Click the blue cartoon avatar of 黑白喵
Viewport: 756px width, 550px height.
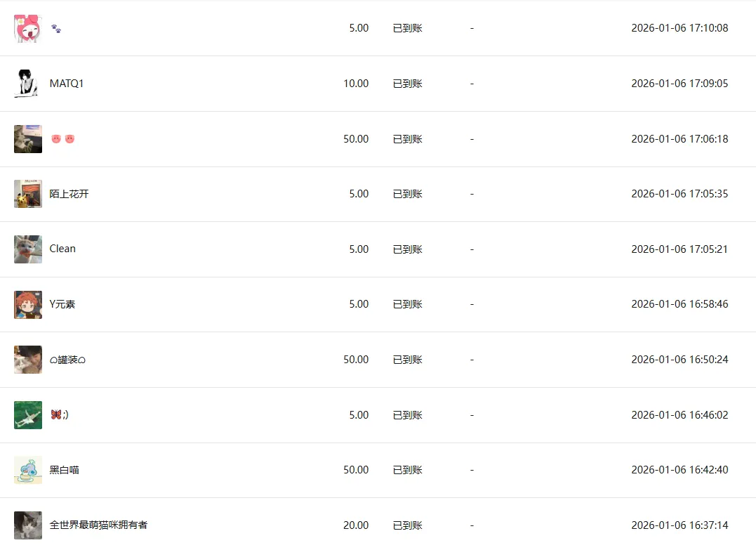point(28,470)
